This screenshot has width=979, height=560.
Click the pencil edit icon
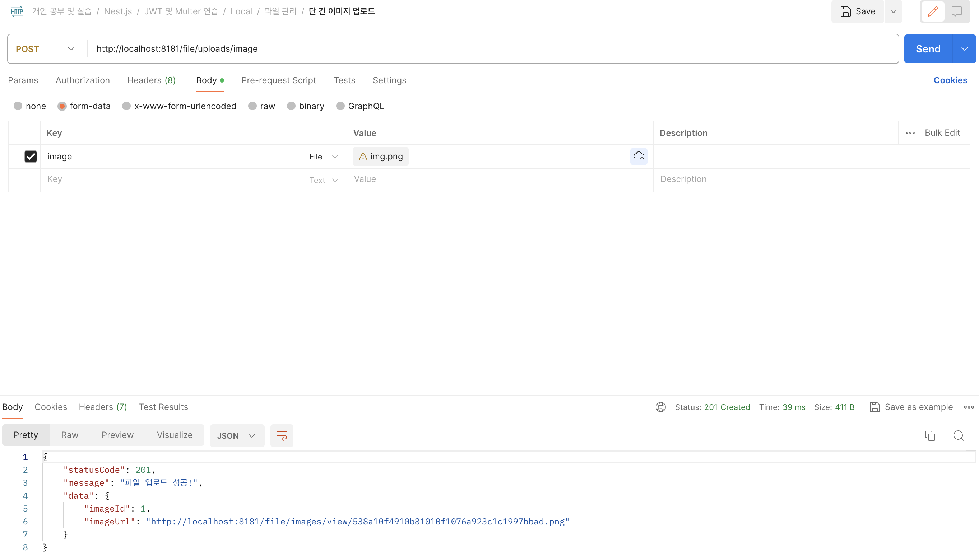point(932,11)
